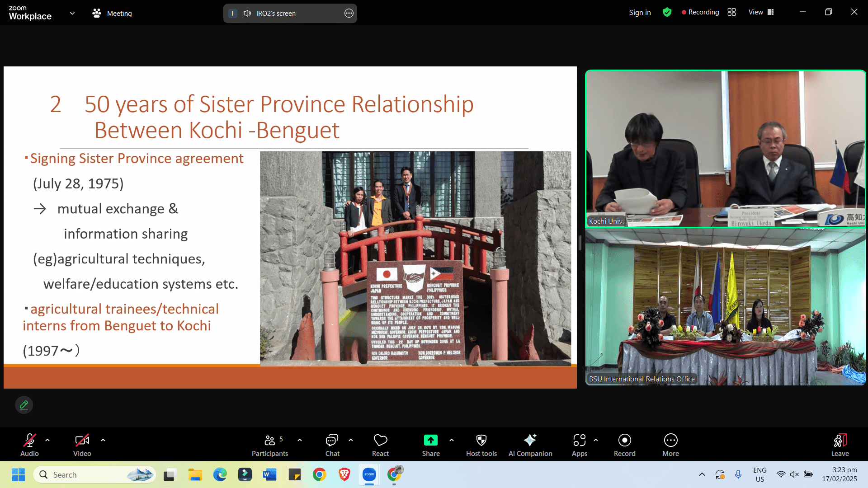Image resolution: width=868 pixels, height=488 pixels.
Task: Toggle the Record button
Action: [624, 445]
